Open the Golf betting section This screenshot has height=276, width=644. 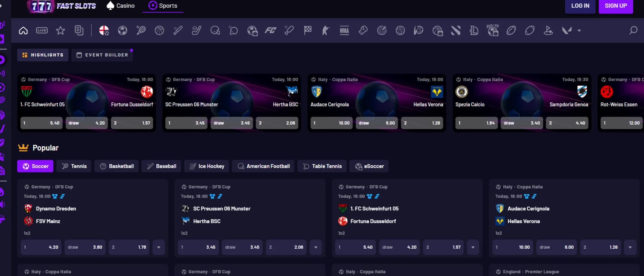[x=549, y=30]
